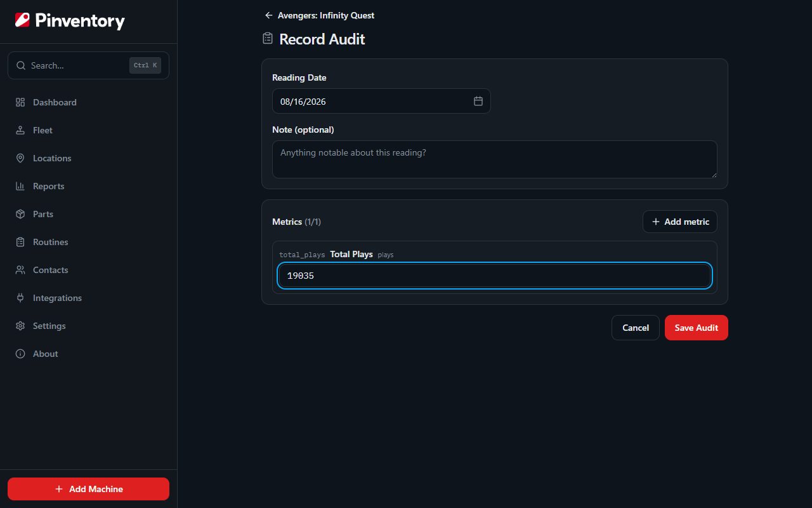Open Locations in the sidebar
812x508 pixels.
pyautogui.click(x=88, y=158)
